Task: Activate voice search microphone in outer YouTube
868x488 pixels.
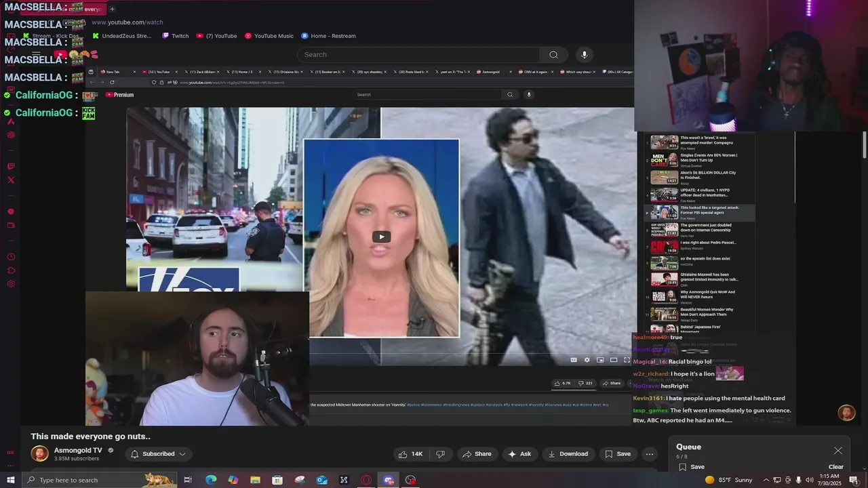Action: click(x=585, y=55)
